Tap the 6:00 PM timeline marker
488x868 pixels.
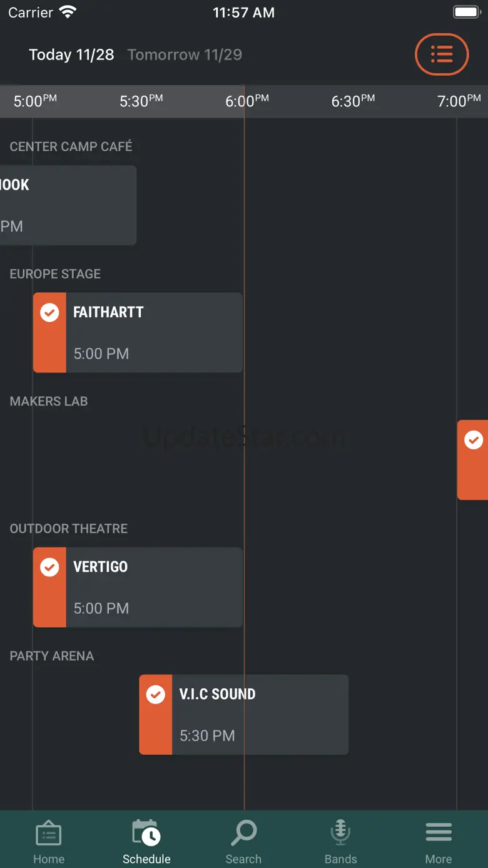tap(247, 101)
